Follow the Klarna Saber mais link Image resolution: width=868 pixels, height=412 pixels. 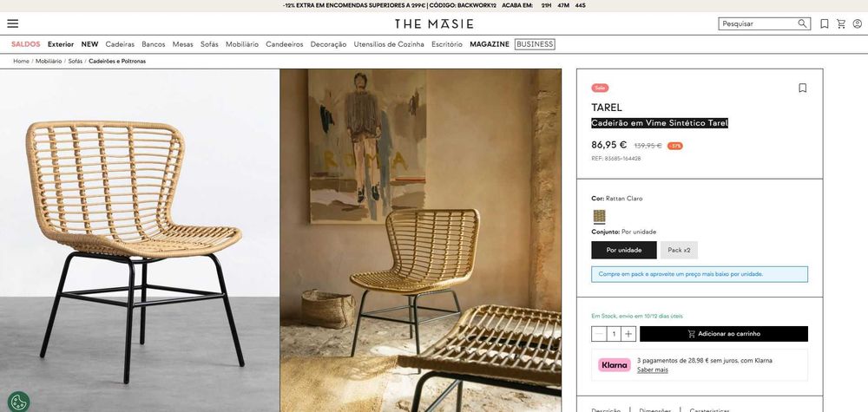[652, 370]
